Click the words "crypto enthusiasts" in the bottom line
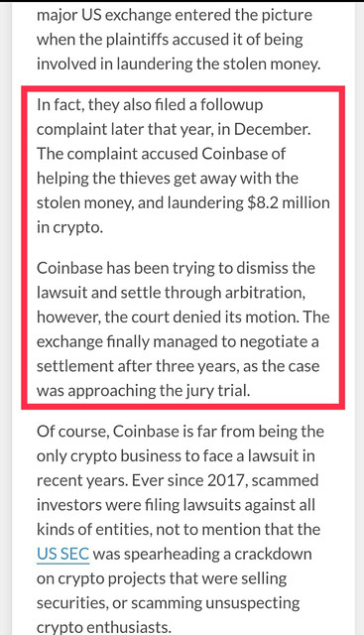Image resolution: width=364 pixels, height=635 pixels. tap(104, 628)
